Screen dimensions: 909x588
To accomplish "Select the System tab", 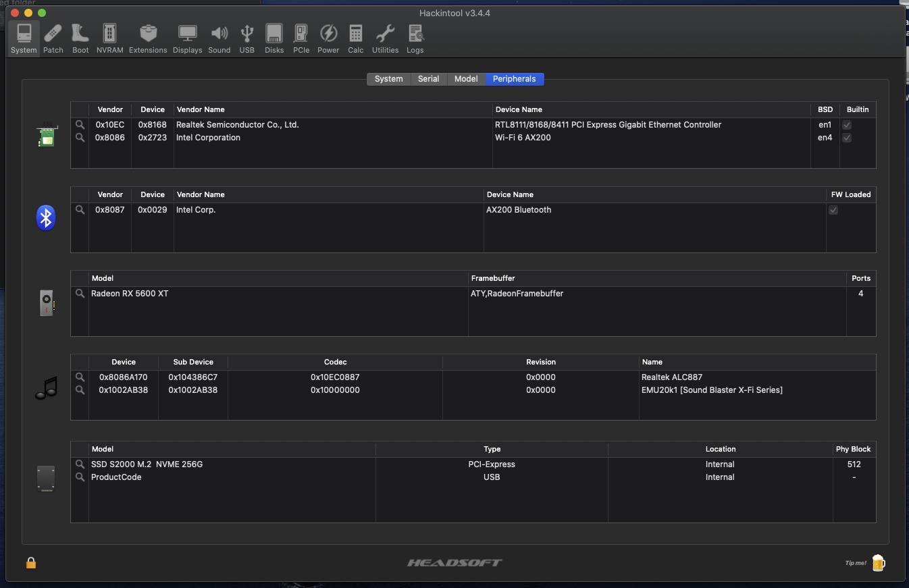I will click(388, 79).
